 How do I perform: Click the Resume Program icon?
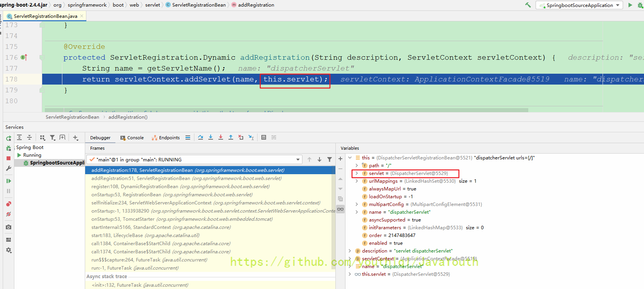tap(9, 181)
